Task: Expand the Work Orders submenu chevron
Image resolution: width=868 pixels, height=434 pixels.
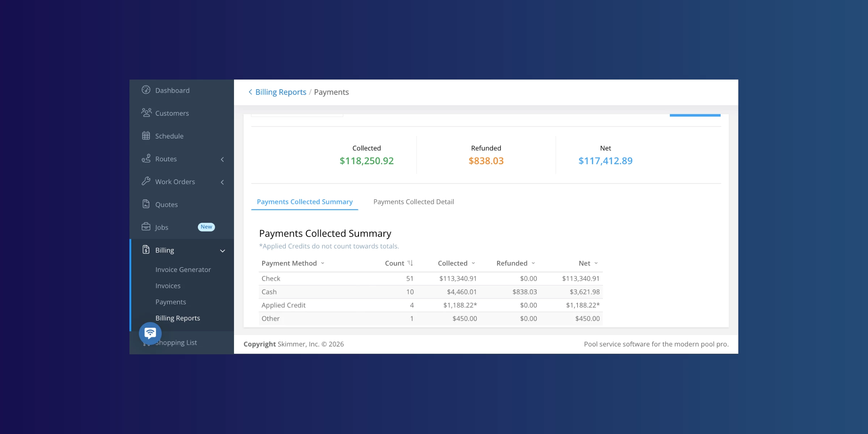Action: (222, 182)
